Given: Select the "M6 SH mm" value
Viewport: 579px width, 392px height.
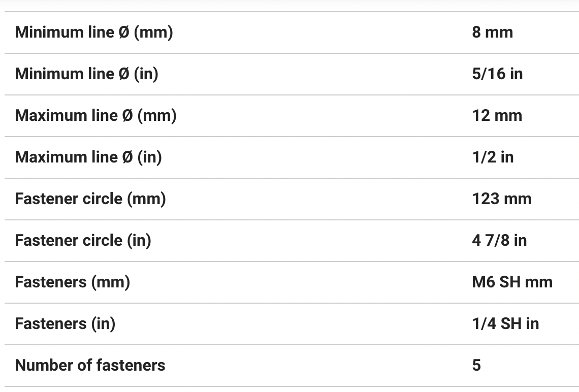Looking at the screenshot, I should [512, 282].
